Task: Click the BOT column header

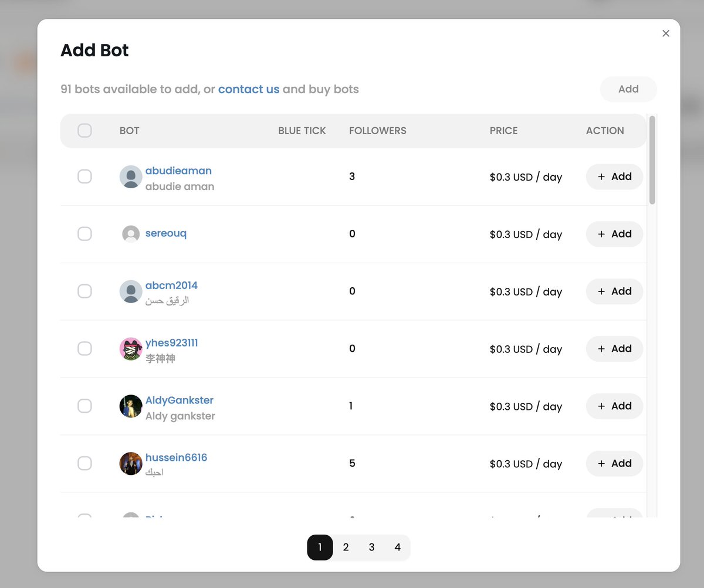Action: click(x=129, y=131)
